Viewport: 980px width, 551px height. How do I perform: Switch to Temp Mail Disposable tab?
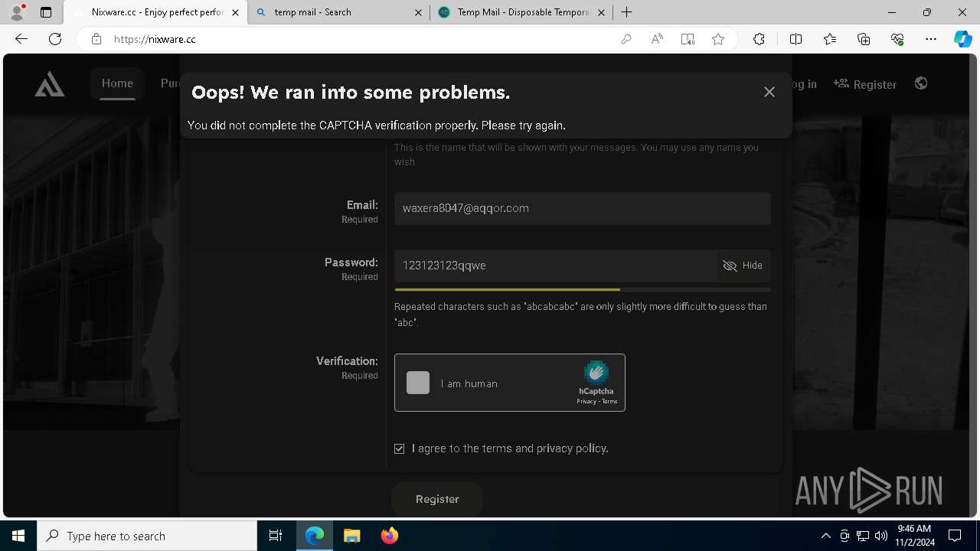pyautogui.click(x=521, y=12)
